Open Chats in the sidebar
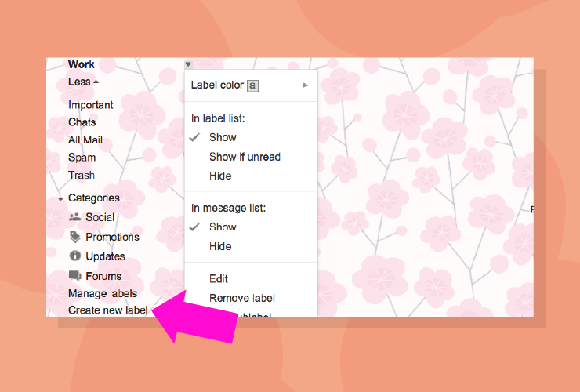Image resolution: width=580 pixels, height=392 pixels. (x=82, y=122)
